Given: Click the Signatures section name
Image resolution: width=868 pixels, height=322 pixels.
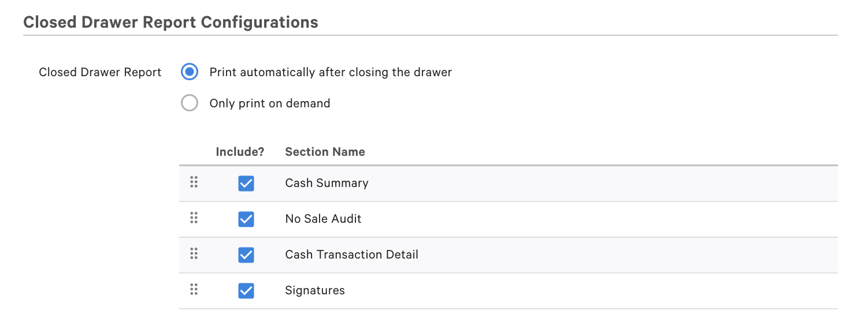Looking at the screenshot, I should click(315, 290).
